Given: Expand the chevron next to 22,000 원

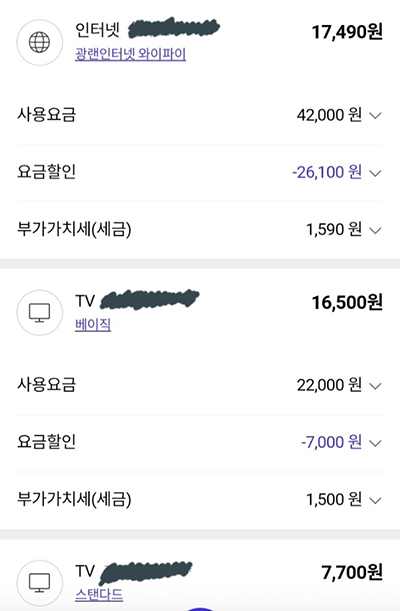Looking at the screenshot, I should [x=375, y=386].
